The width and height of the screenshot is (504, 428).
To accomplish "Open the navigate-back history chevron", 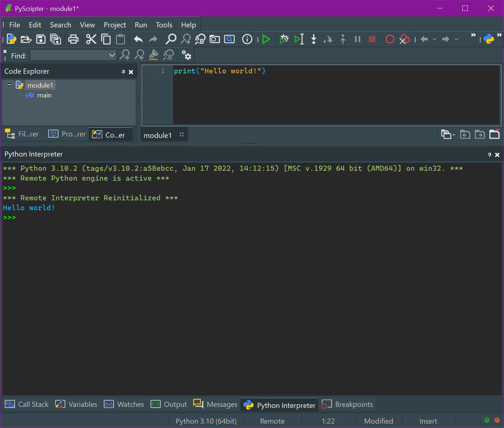I will tap(435, 39).
